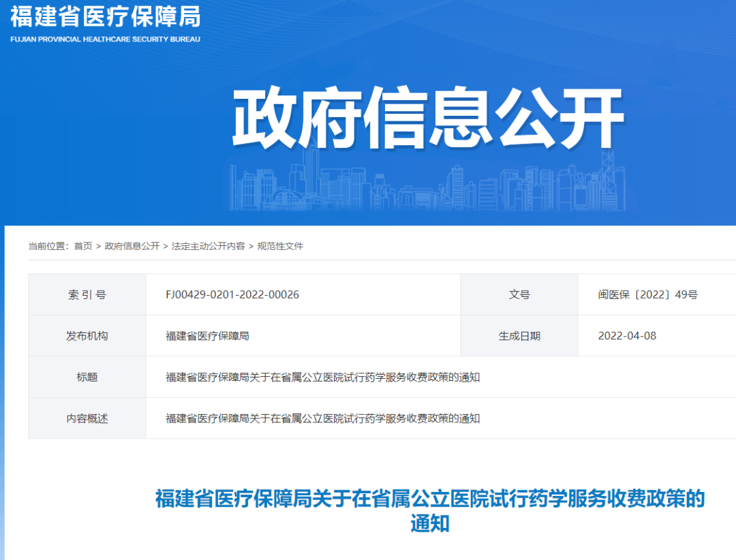Click the issuing agency 福建省医疗保障局 cell
Viewport: 736px width, 560px height.
coord(206,335)
